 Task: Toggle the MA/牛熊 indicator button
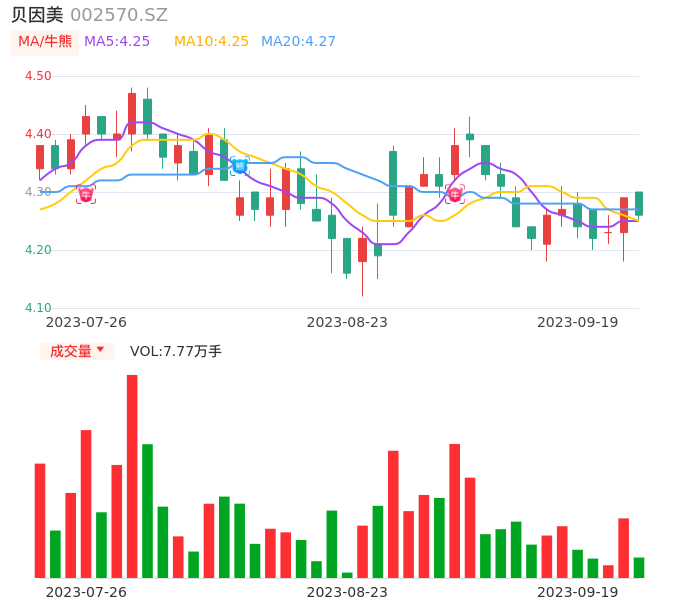pyautogui.click(x=45, y=42)
